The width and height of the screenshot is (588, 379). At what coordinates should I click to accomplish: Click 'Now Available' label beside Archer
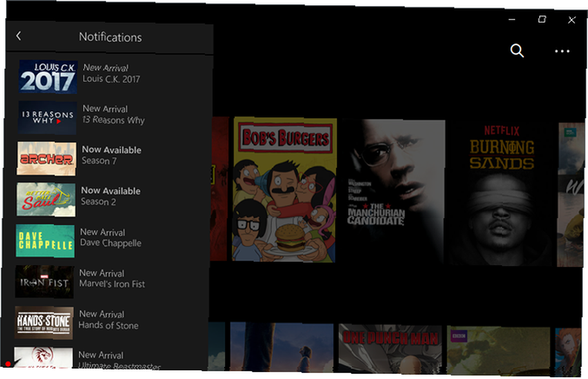[x=112, y=149]
